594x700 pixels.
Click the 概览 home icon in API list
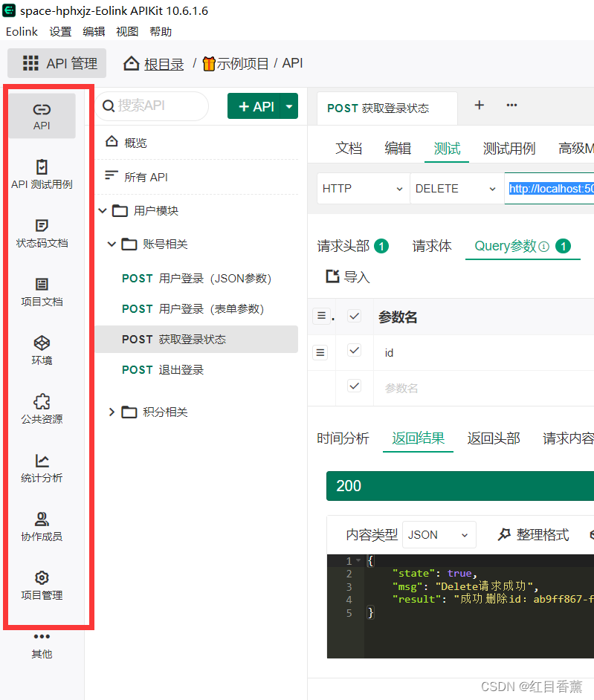click(112, 141)
